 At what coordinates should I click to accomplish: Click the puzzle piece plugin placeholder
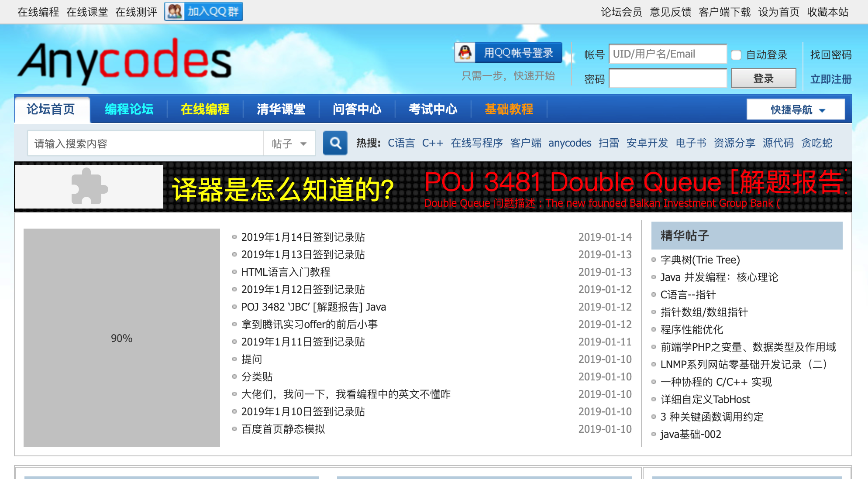[x=89, y=186]
